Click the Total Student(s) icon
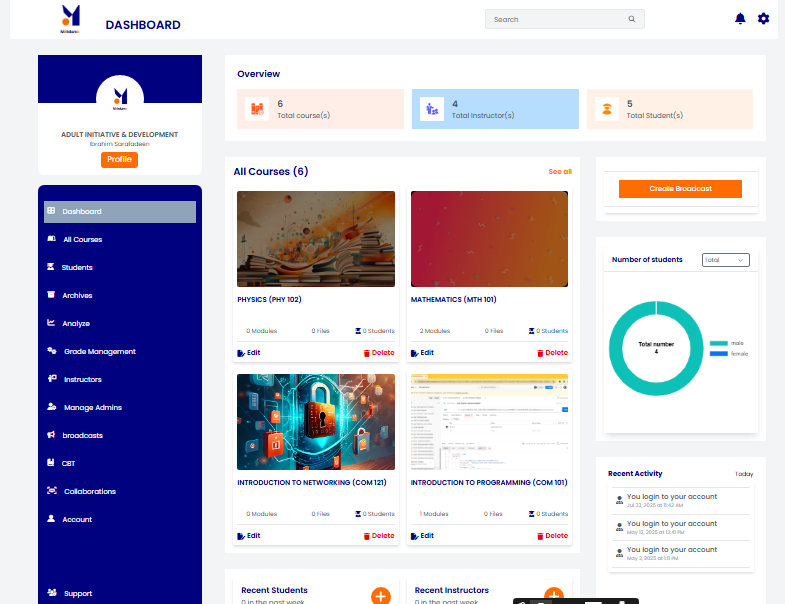785x604 pixels. coord(607,109)
